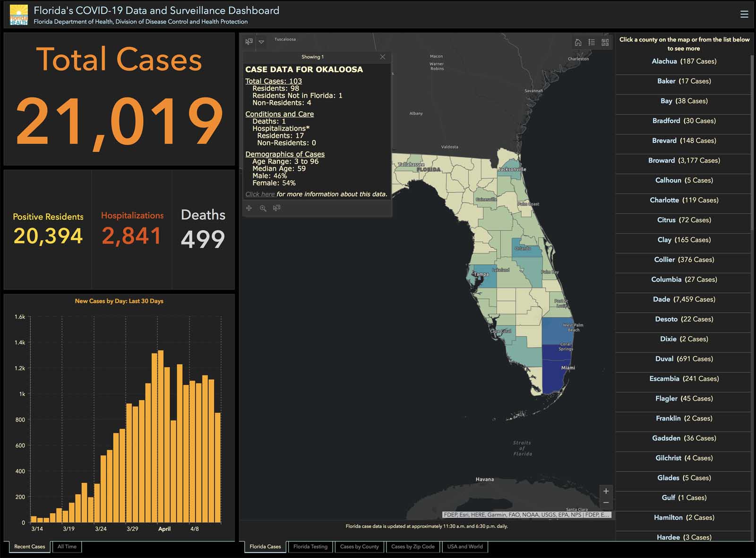Close the Okaloosa case data popup

pos(383,57)
